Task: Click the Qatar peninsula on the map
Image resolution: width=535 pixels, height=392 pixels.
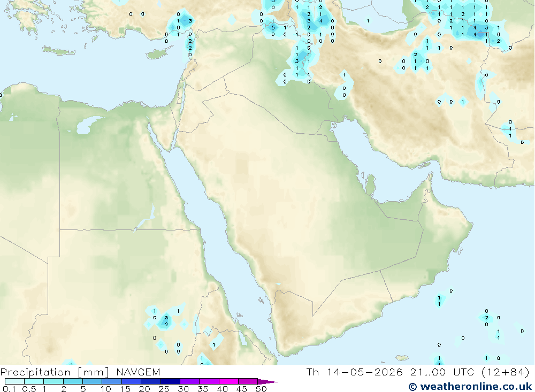Action: (370, 184)
